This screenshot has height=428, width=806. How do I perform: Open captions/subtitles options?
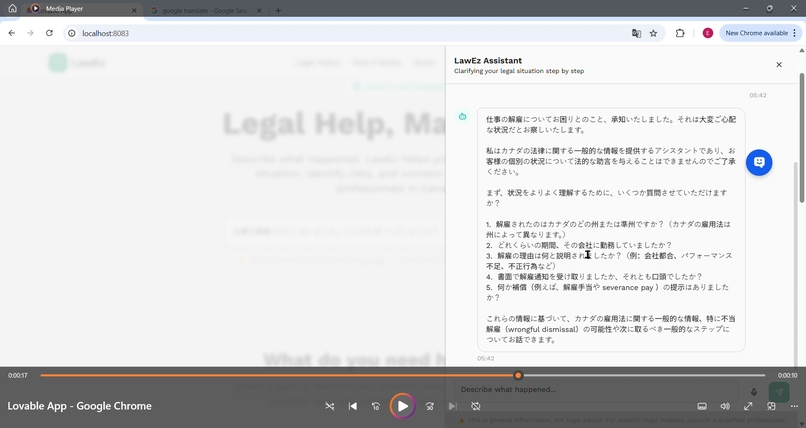click(x=702, y=406)
